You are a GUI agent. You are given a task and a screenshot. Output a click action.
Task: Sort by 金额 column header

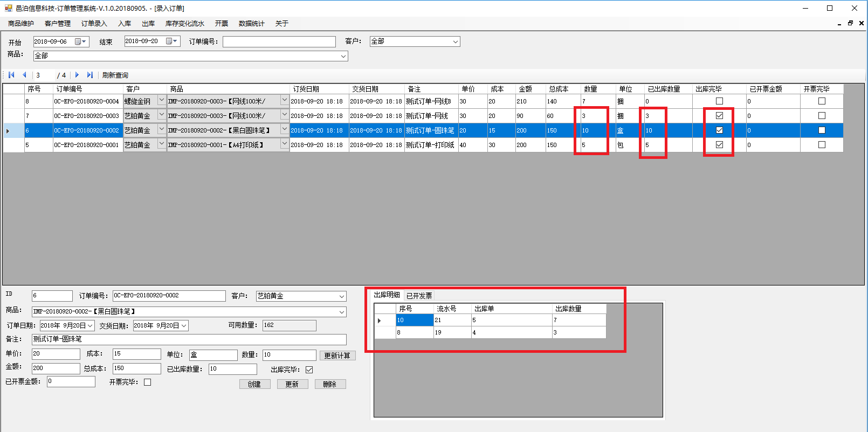coord(530,89)
